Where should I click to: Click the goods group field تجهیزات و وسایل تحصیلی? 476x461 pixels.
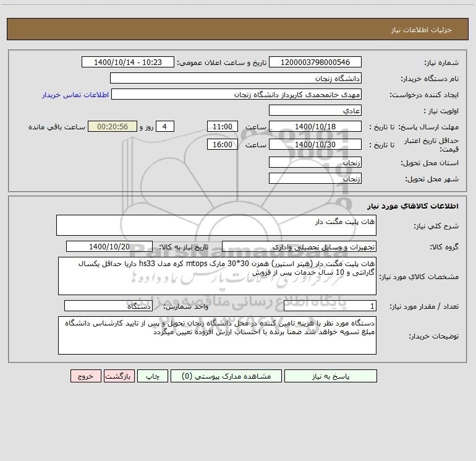tap(299, 246)
